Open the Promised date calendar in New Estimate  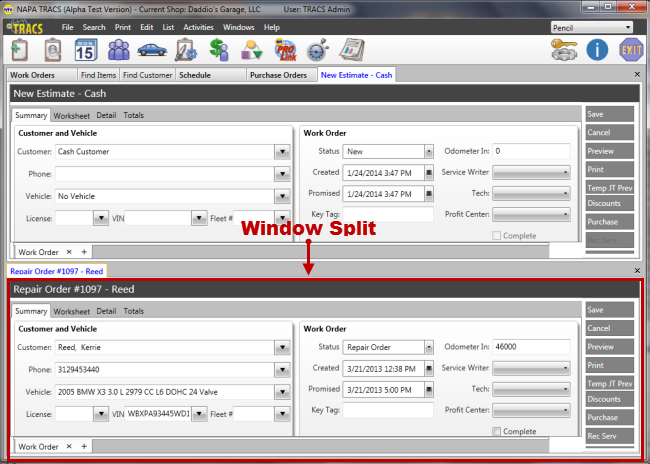[429, 194]
